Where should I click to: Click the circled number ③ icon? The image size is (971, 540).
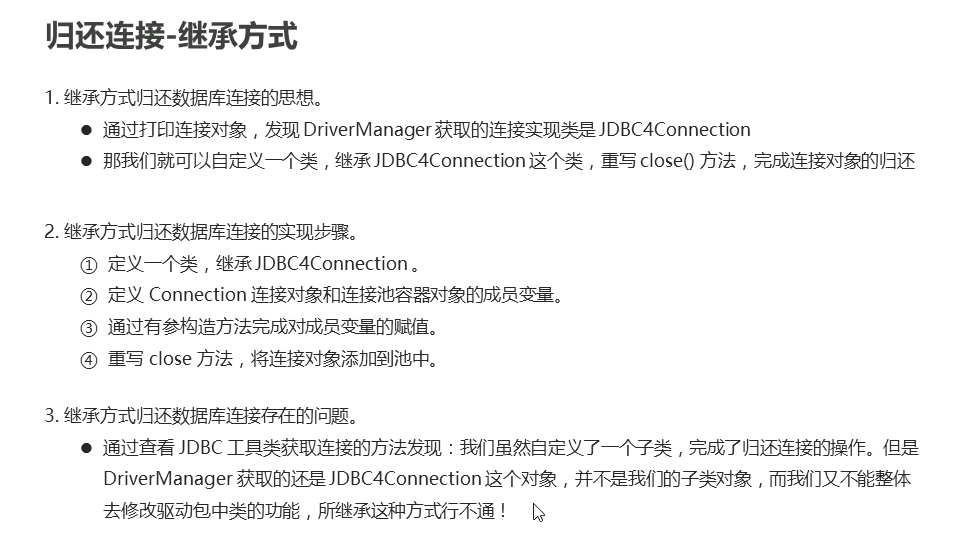tap(89, 328)
